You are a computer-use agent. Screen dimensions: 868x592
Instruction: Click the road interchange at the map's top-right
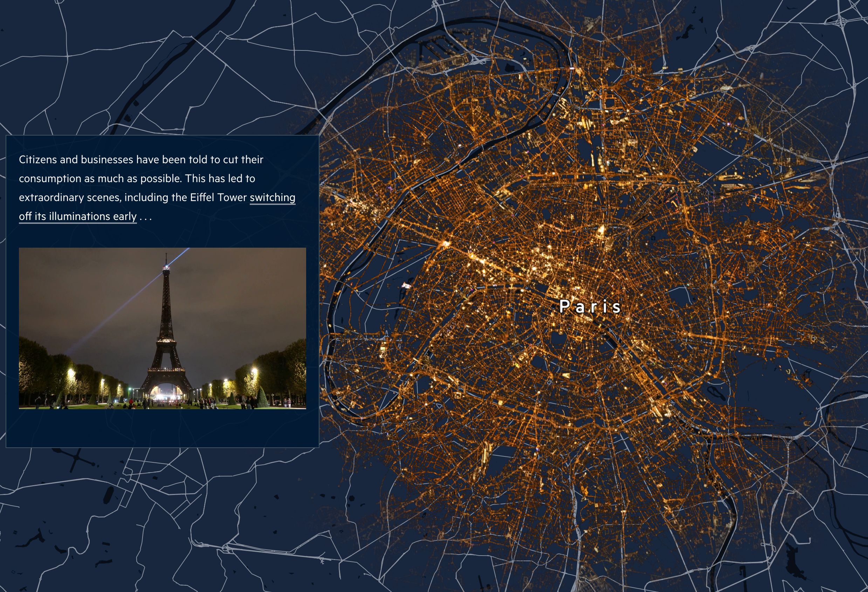[x=840, y=22]
